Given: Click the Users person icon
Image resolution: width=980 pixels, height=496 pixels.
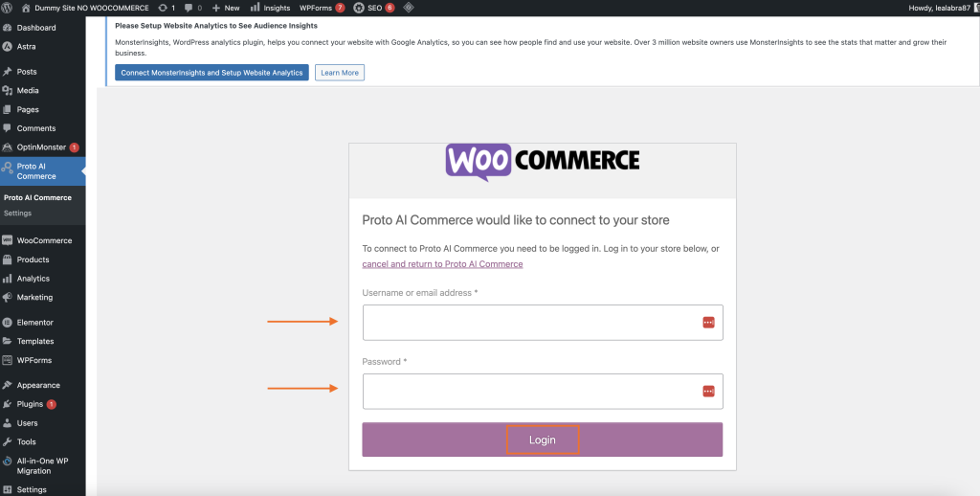Looking at the screenshot, I should tap(7, 423).
